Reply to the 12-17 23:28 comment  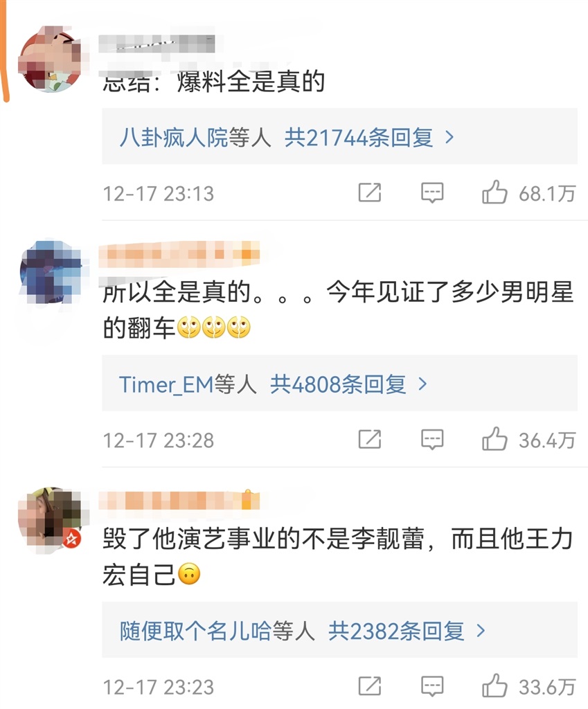click(x=432, y=439)
